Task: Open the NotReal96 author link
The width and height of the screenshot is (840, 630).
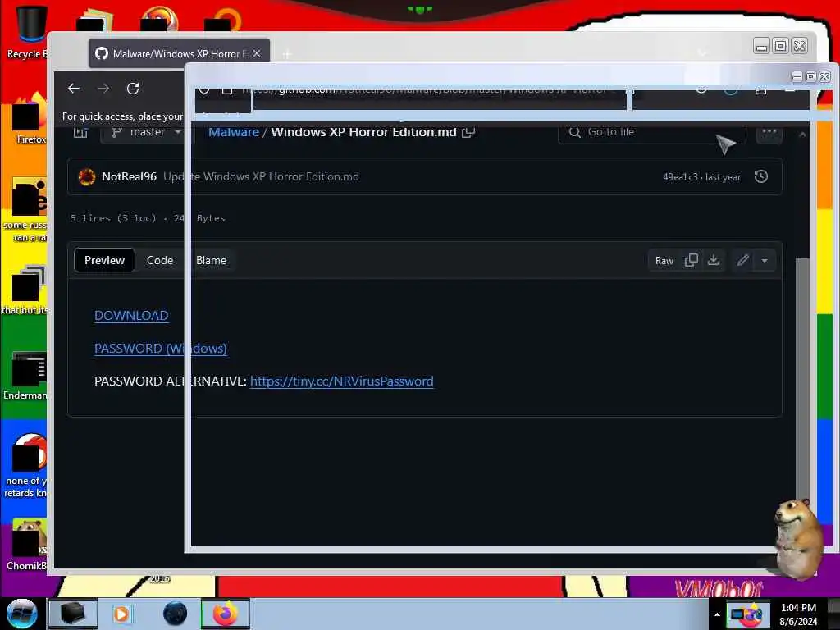Action: tap(129, 177)
